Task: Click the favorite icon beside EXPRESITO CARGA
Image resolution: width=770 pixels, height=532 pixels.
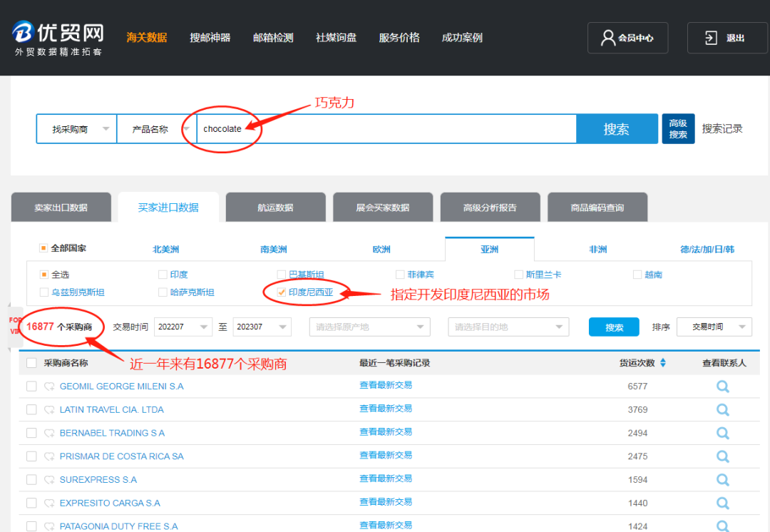Action: point(49,503)
